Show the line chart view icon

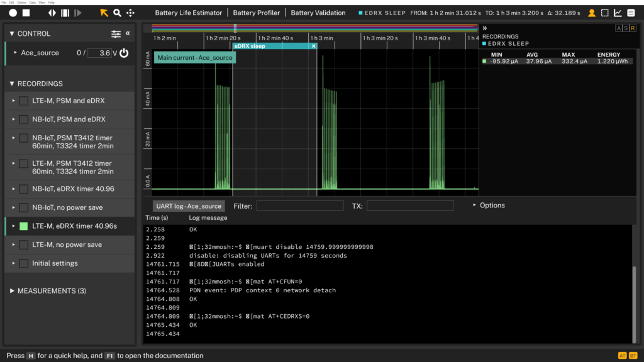(618, 13)
